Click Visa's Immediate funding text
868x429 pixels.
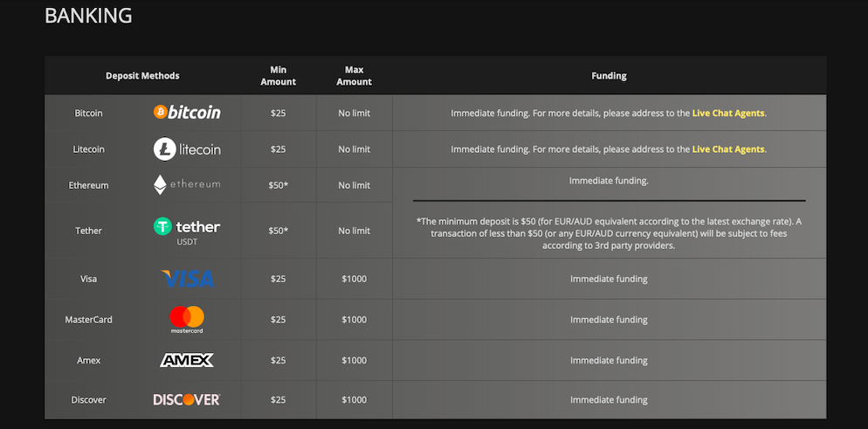coord(609,279)
